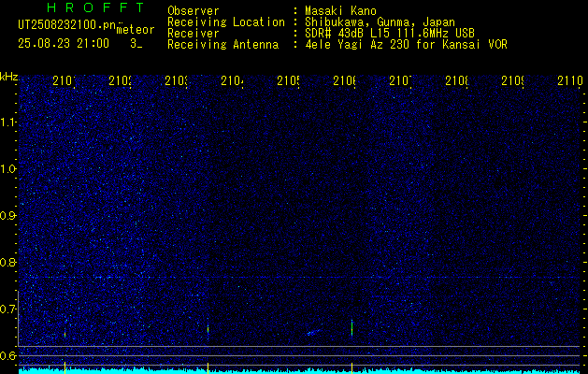Select the observer name Masaki Kano
The width and height of the screenshot is (588, 374).
pyautogui.click(x=340, y=11)
